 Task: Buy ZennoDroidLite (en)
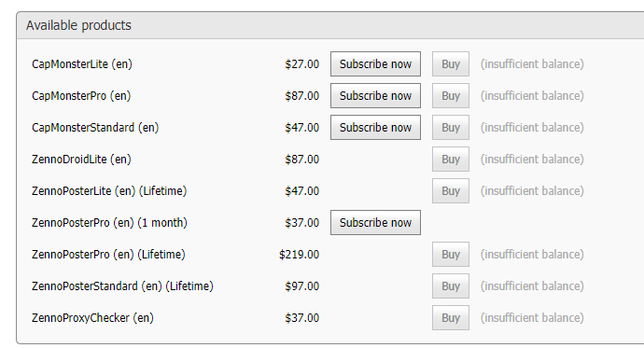coord(451,160)
